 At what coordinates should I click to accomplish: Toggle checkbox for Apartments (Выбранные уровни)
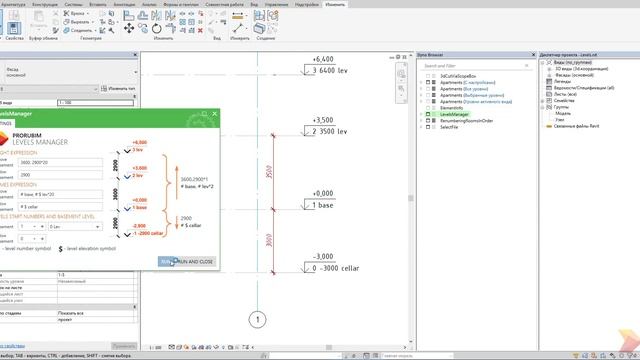click(x=428, y=95)
